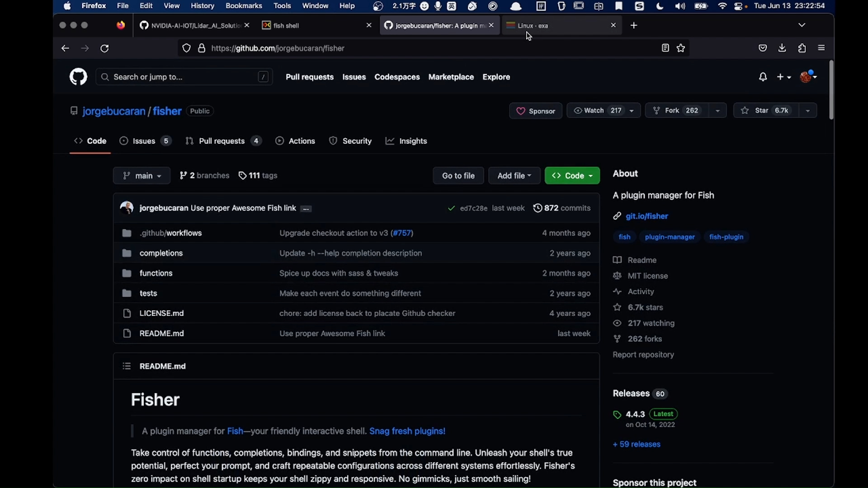The width and height of the screenshot is (868, 488).
Task: Open Firefox downloads panel icon
Action: click(x=782, y=48)
